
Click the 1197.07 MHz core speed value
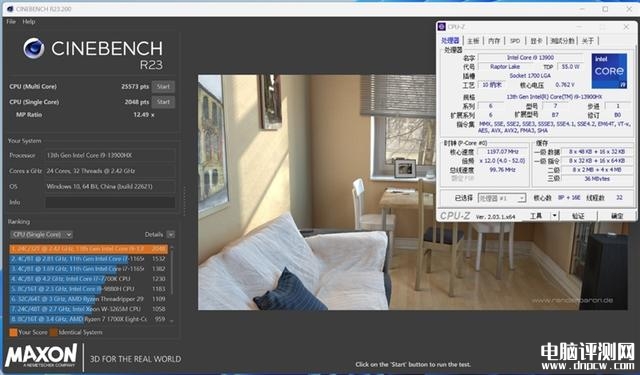coord(502,152)
